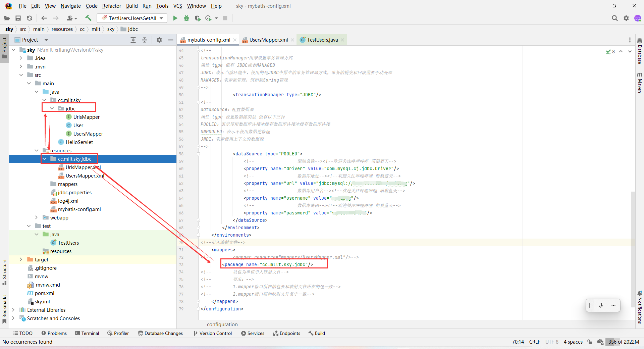This screenshot has height=349, width=644.
Task: Hide the Project tool window
Action: (x=171, y=40)
